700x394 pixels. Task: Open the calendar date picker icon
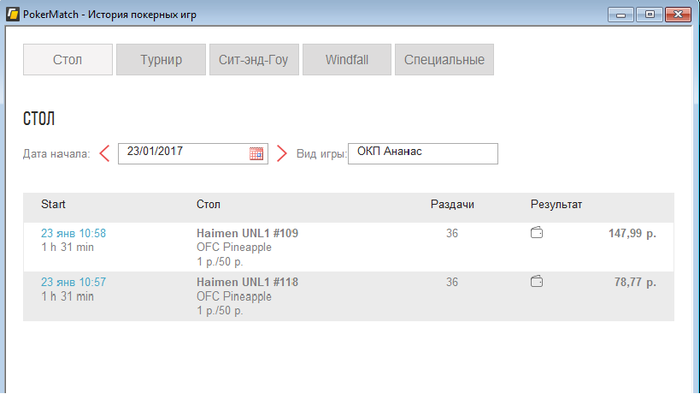(256, 154)
